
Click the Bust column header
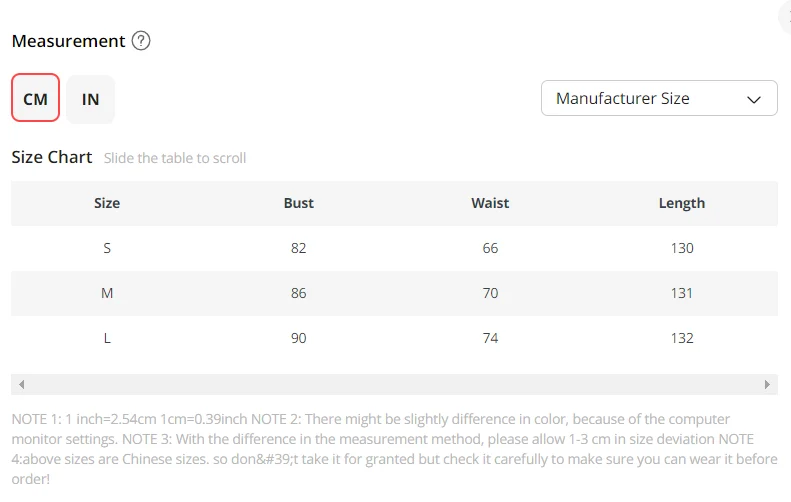point(299,203)
